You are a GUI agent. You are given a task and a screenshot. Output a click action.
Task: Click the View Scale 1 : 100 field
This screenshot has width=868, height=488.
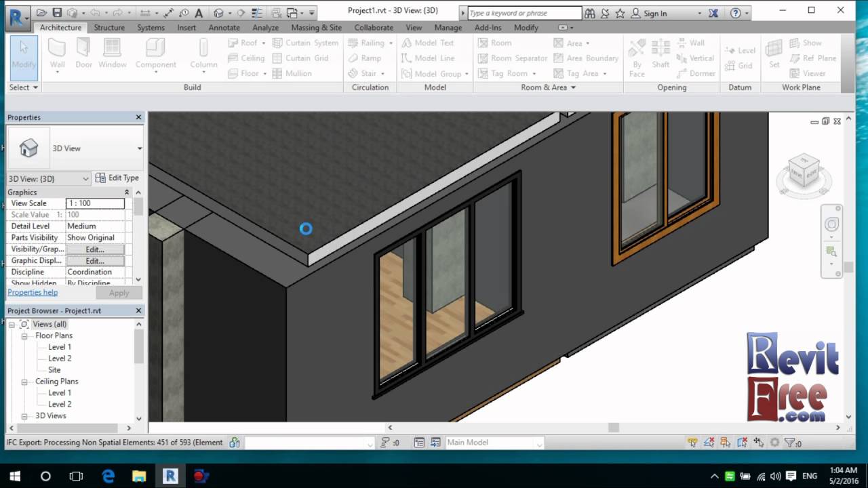[96, 203]
